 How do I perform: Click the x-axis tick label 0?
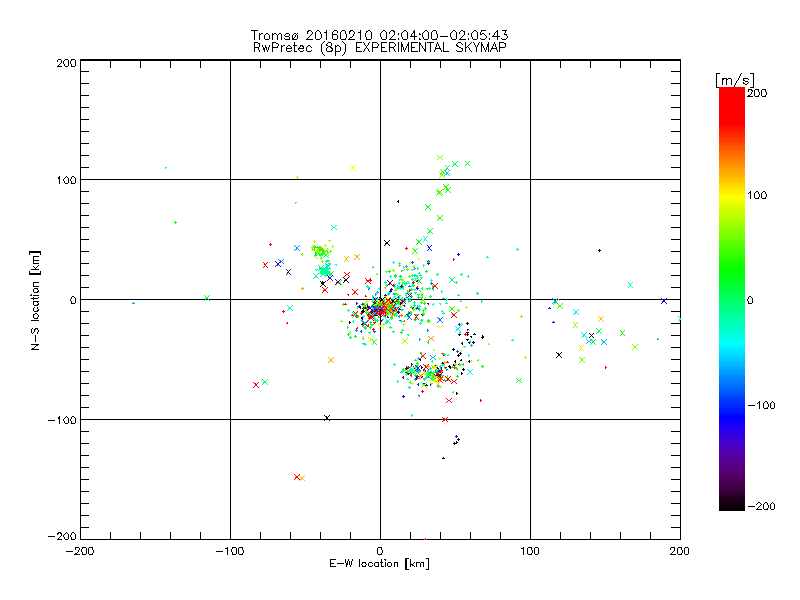click(380, 551)
